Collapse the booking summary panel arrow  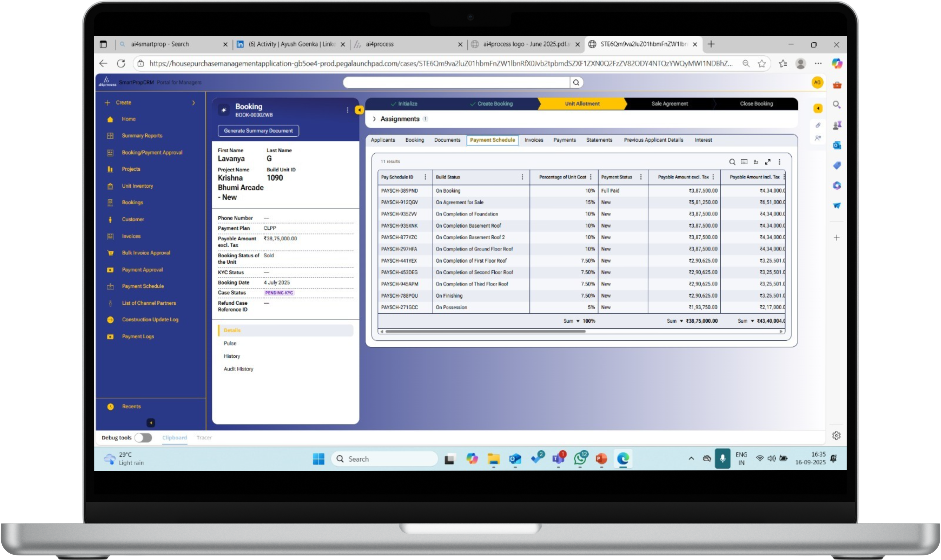tap(359, 110)
